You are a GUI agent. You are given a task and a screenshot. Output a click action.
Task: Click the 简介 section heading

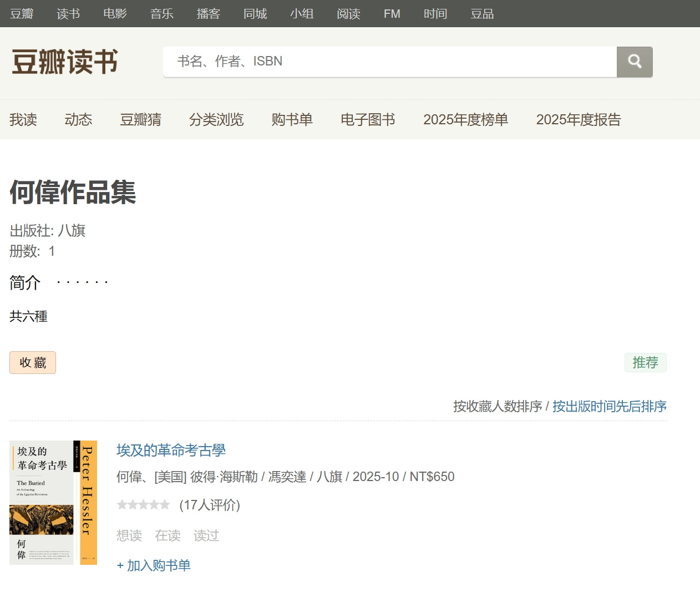point(25,283)
